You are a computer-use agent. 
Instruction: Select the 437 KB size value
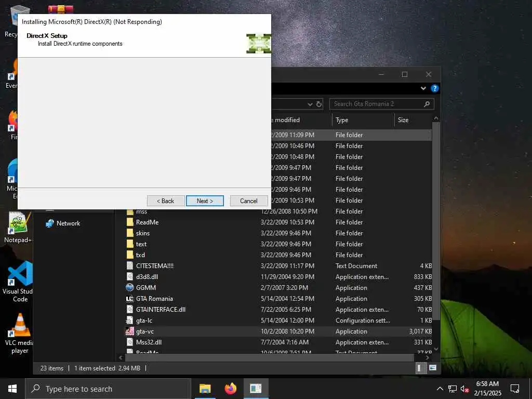pyautogui.click(x=423, y=288)
